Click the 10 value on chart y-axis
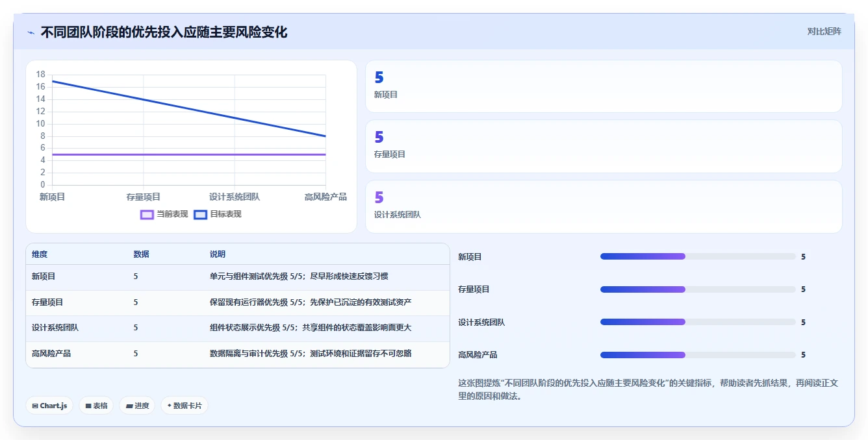Viewport: 868px width, 440px height. pyautogui.click(x=41, y=124)
